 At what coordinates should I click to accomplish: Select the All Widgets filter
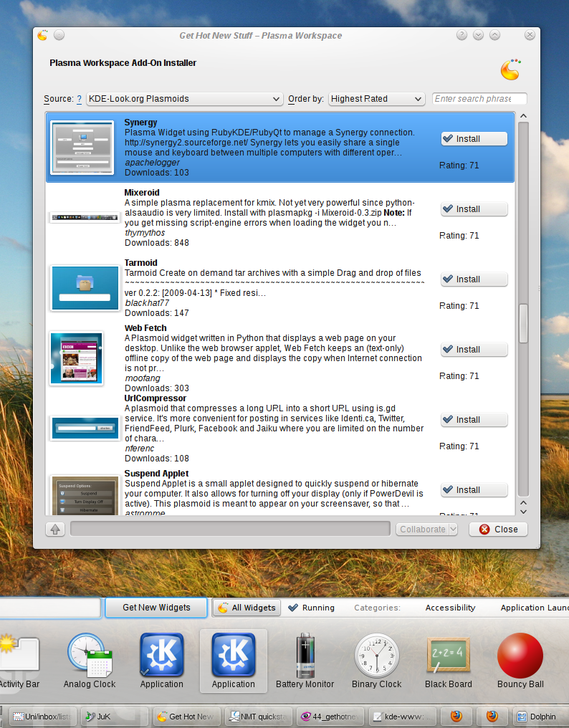click(247, 608)
